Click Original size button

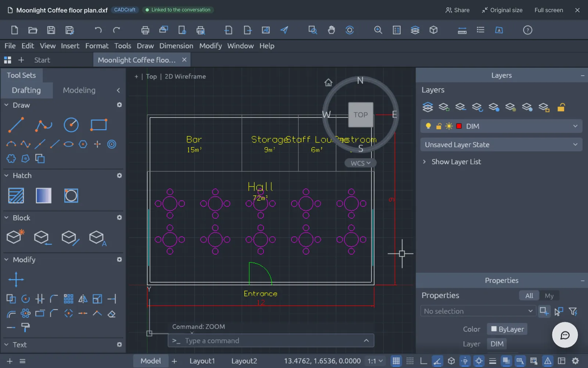pos(502,10)
